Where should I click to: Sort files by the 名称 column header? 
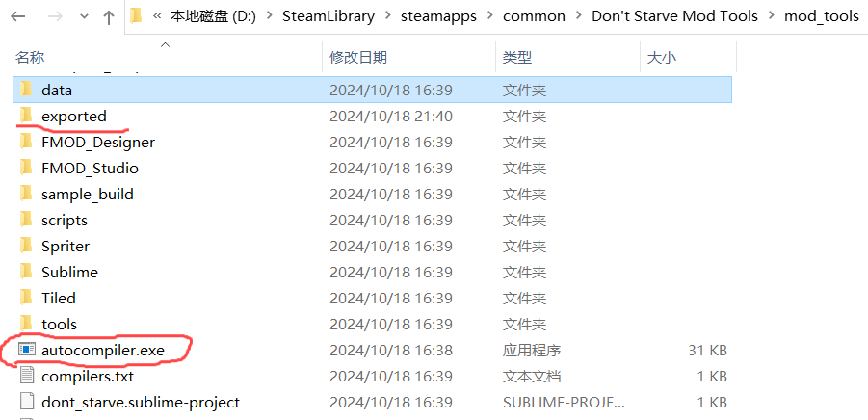point(31,58)
